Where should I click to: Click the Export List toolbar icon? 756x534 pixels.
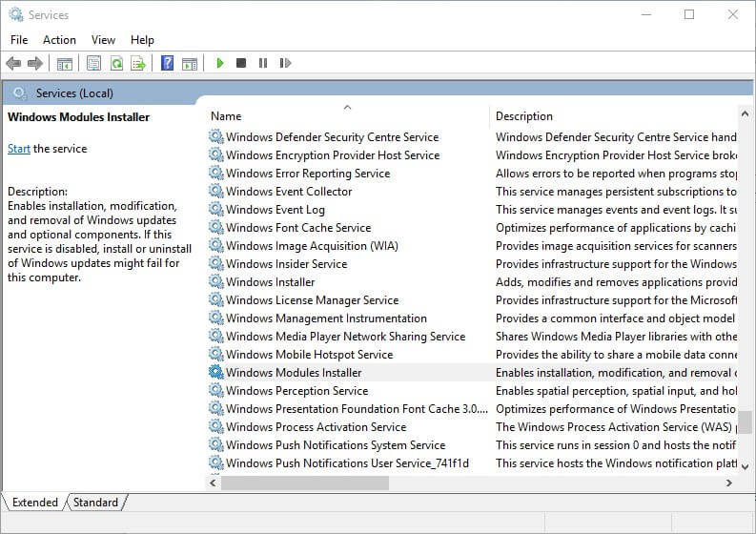click(x=138, y=63)
